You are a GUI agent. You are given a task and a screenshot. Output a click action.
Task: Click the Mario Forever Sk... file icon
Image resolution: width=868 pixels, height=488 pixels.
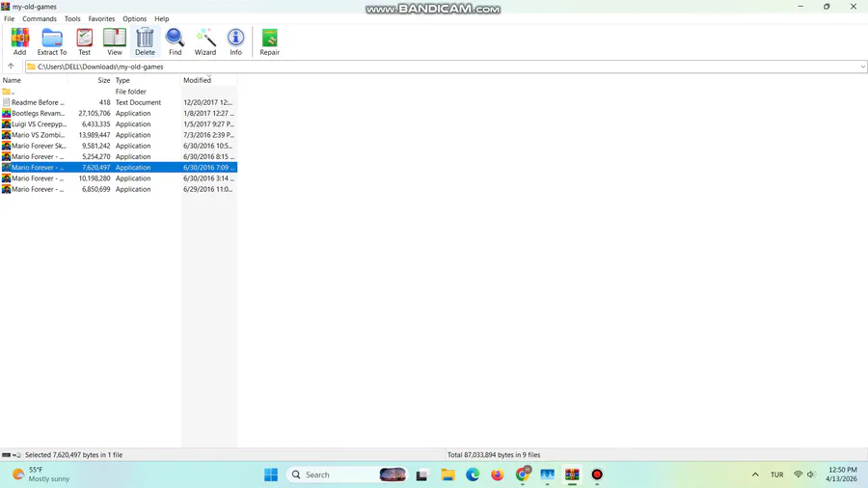coord(6,146)
